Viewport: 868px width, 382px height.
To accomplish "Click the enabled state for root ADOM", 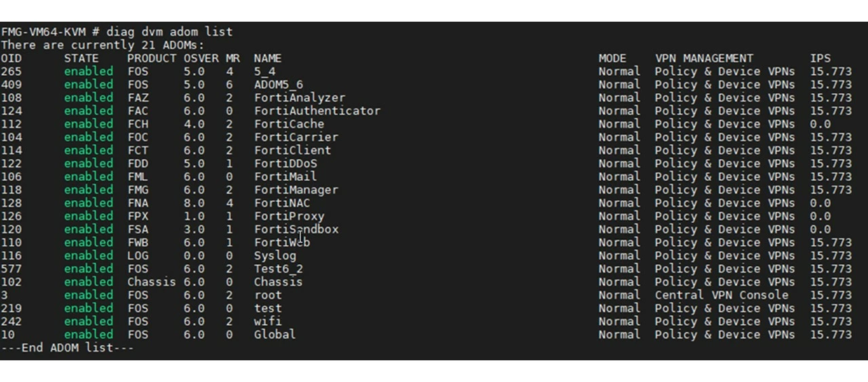I will 89,295.
